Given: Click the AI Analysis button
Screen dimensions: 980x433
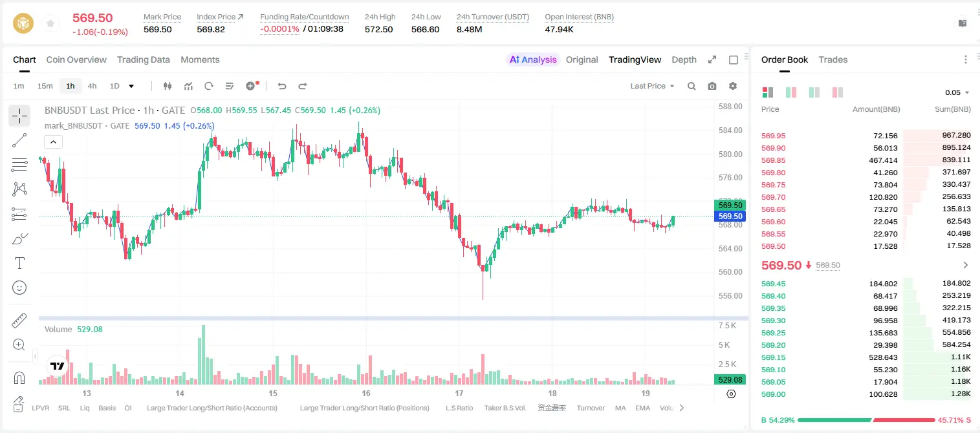Looking at the screenshot, I should coord(533,59).
